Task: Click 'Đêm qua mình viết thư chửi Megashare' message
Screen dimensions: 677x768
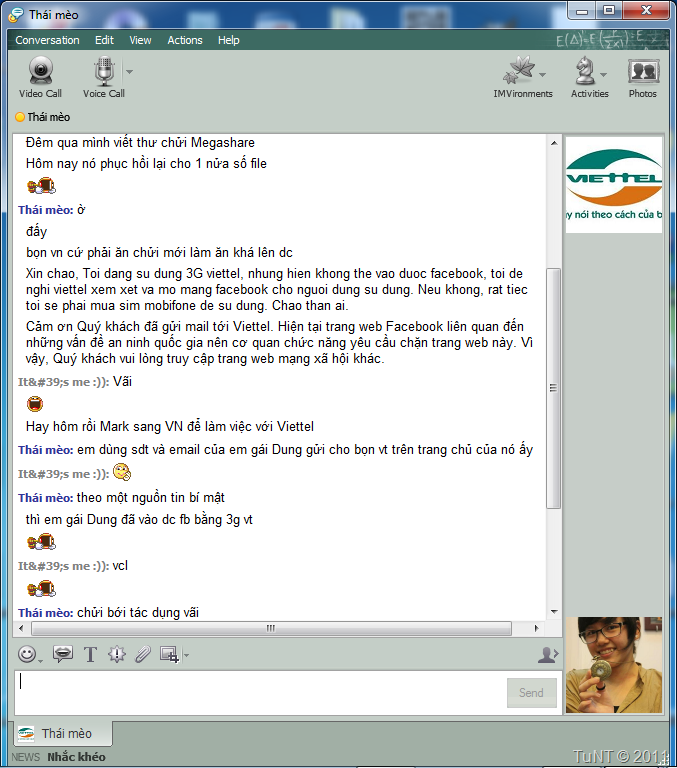Action: click(140, 143)
